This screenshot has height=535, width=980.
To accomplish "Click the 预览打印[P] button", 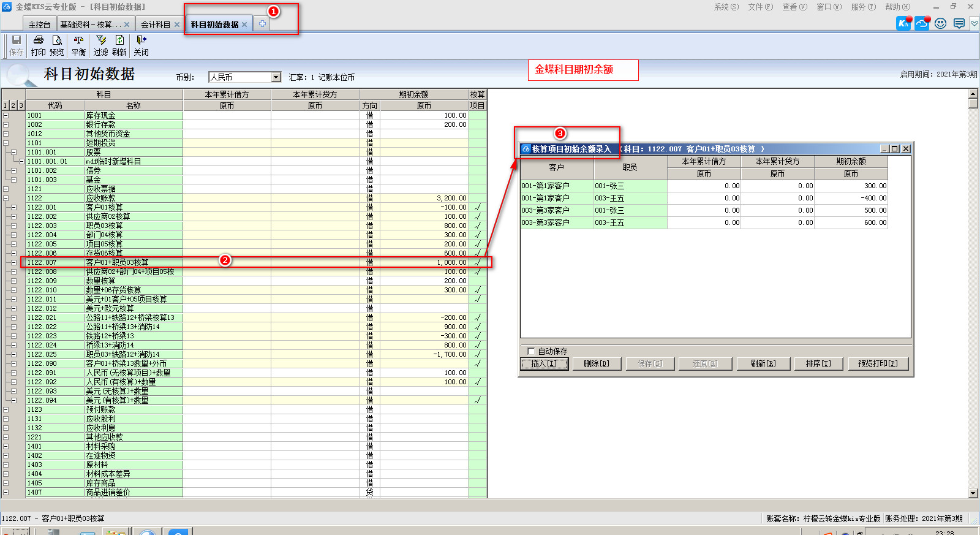I will click(x=877, y=363).
